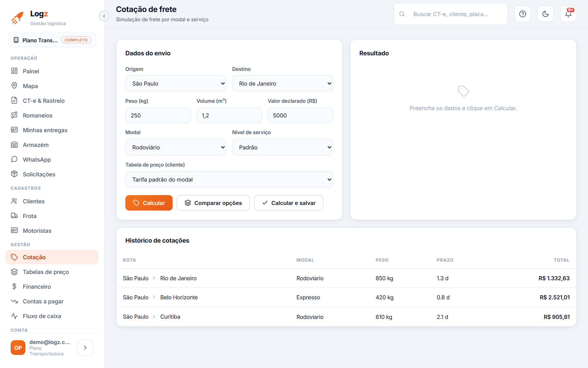This screenshot has height=368, width=588.
Task: Go to Mapa in sidebar
Action: pyautogui.click(x=52, y=86)
